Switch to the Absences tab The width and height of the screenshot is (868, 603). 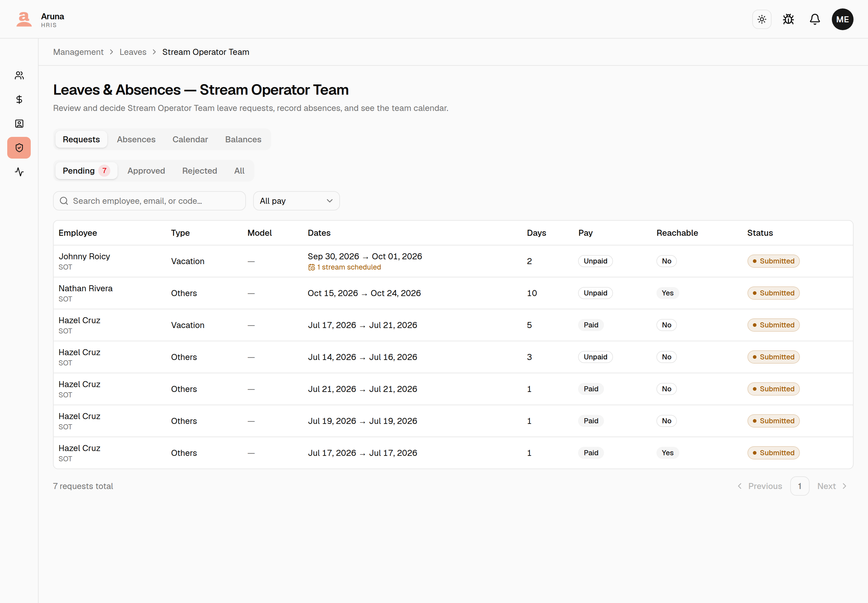[x=136, y=139]
